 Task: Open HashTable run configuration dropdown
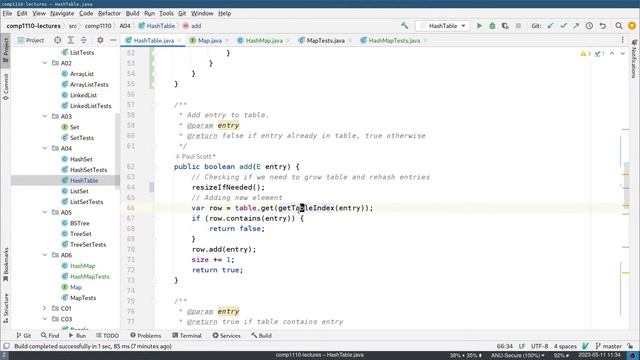click(442, 26)
